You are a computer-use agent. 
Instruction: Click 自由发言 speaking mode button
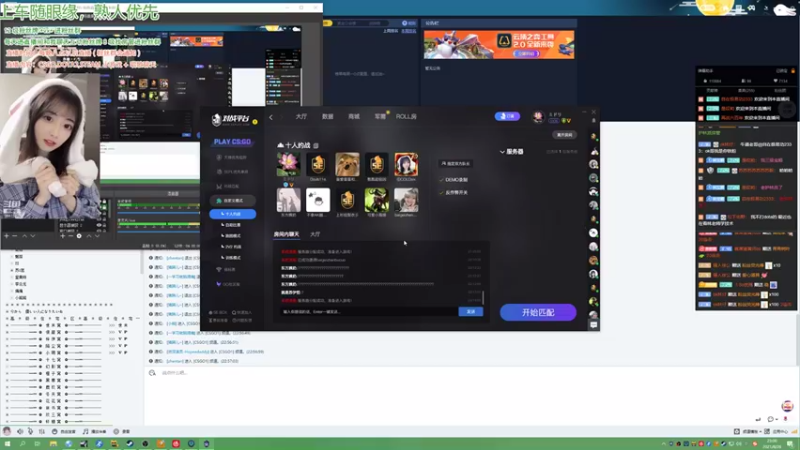(x=64, y=431)
